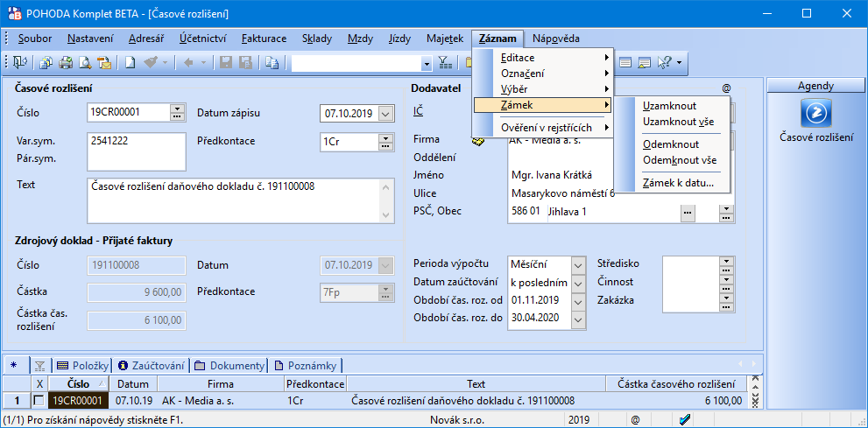Click Novák s.r.o. in status bar
This screenshot has width=868, height=428.
point(456,420)
